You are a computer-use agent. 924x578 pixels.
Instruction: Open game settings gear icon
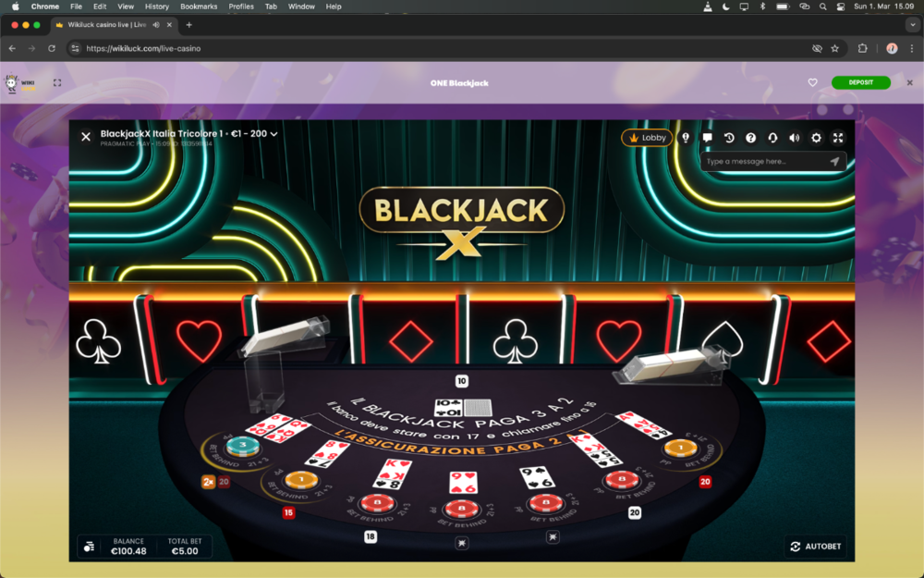pos(816,138)
